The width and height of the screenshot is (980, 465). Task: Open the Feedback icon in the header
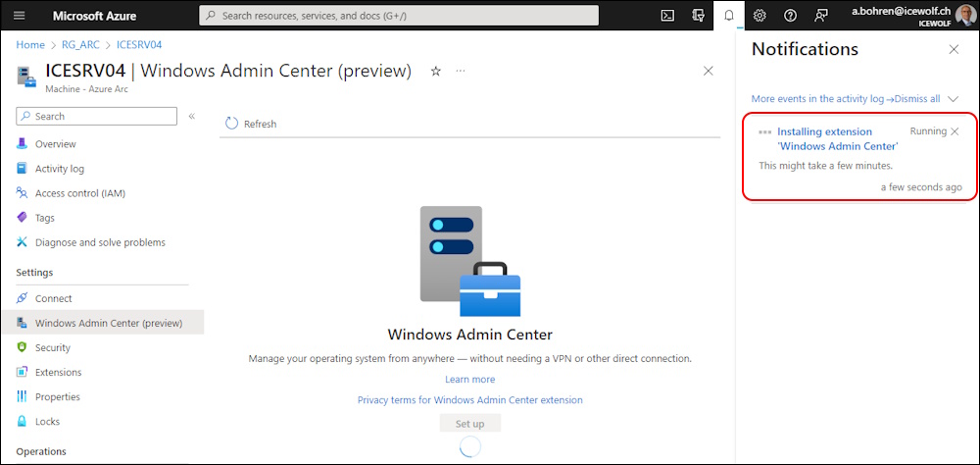[820, 16]
